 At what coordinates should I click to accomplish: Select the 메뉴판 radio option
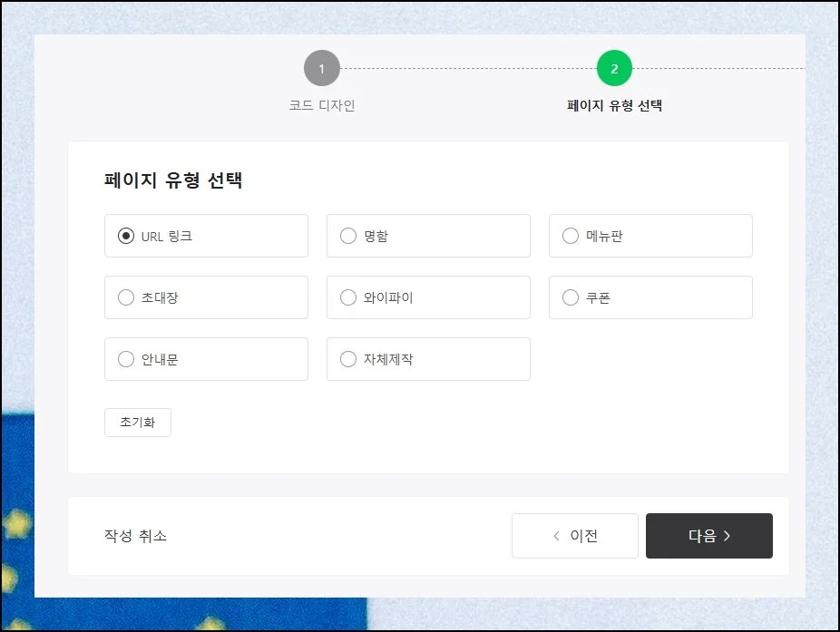(571, 236)
